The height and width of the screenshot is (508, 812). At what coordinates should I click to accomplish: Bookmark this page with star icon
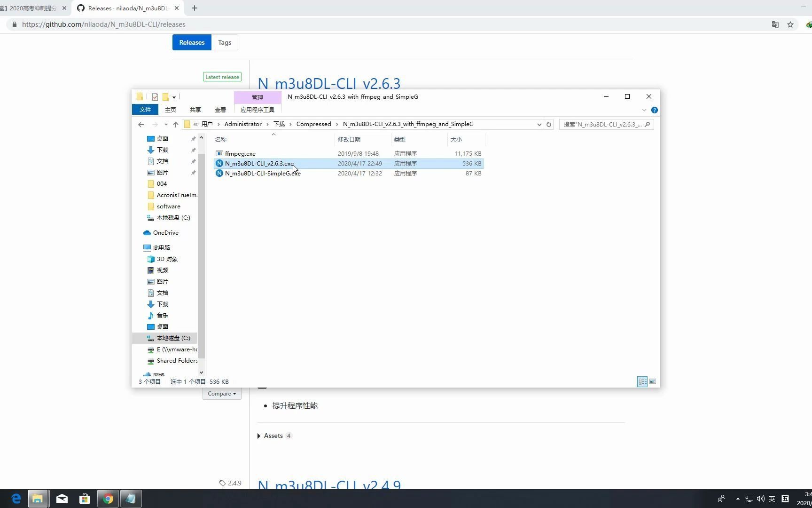click(790, 24)
